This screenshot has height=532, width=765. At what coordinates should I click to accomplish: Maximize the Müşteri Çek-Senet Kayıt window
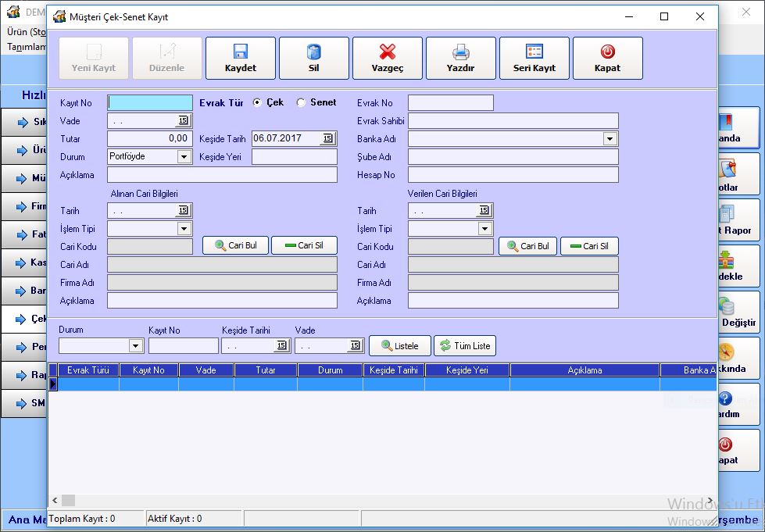pos(664,16)
